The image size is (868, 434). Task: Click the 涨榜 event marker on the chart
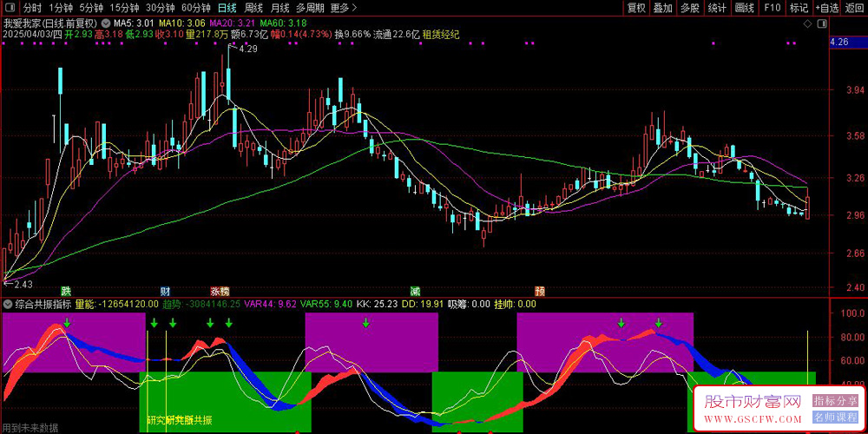tap(220, 290)
